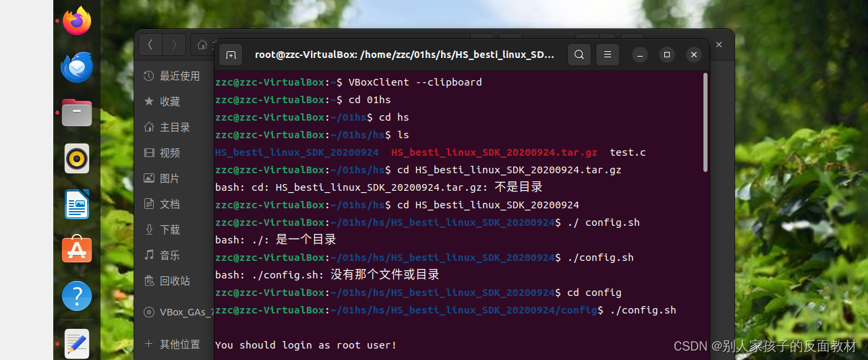Image resolution: width=868 pixels, height=360 pixels.
Task: Launch LibreOffice Writer from the dock
Action: 77,204
